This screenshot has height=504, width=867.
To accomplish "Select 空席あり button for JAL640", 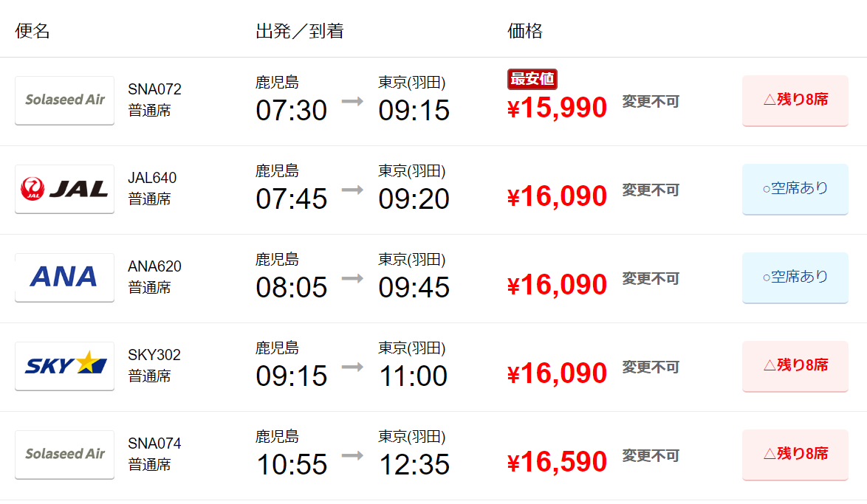I will 795,189.
